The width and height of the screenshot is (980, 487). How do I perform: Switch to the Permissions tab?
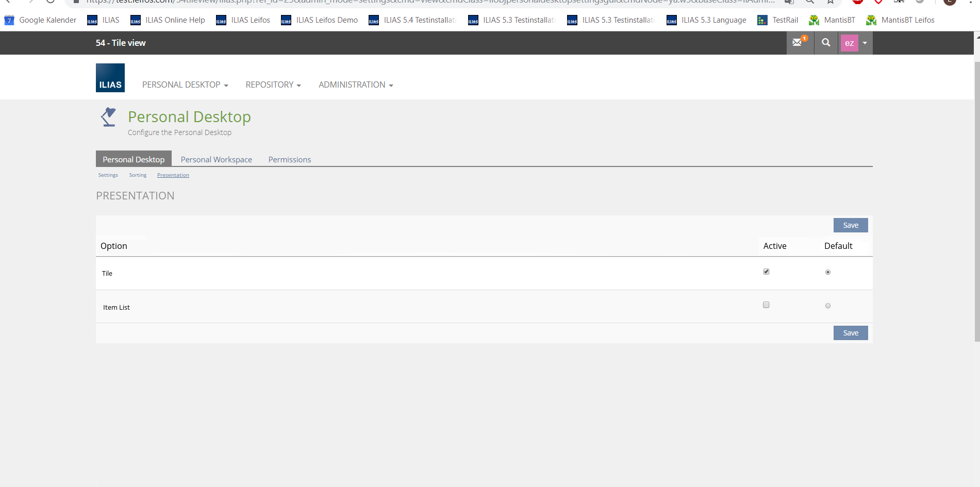point(290,160)
